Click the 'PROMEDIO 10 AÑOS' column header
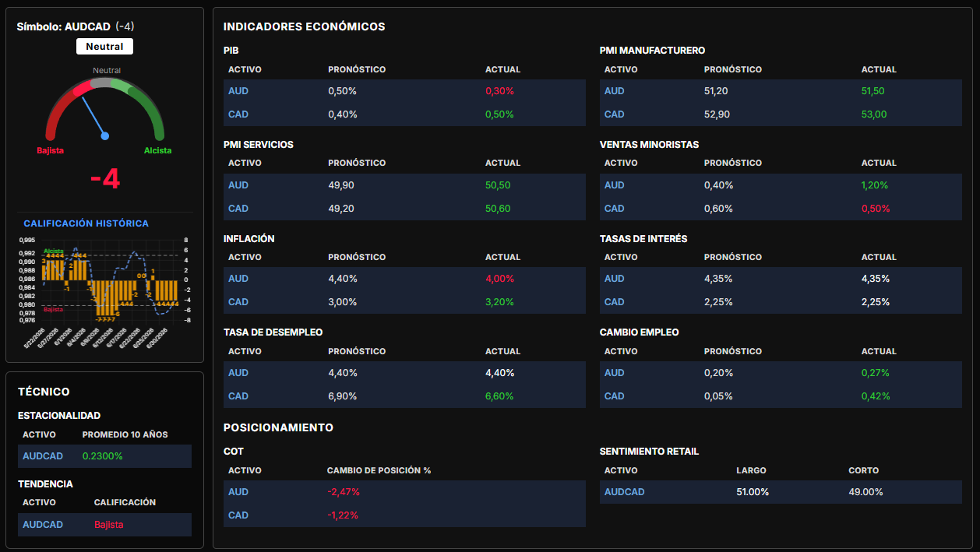The image size is (980, 552). (x=125, y=435)
